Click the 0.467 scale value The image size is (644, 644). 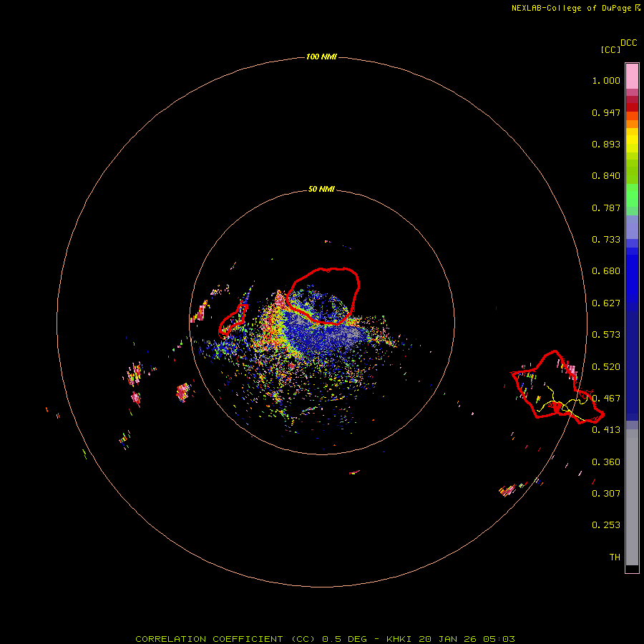(606, 399)
